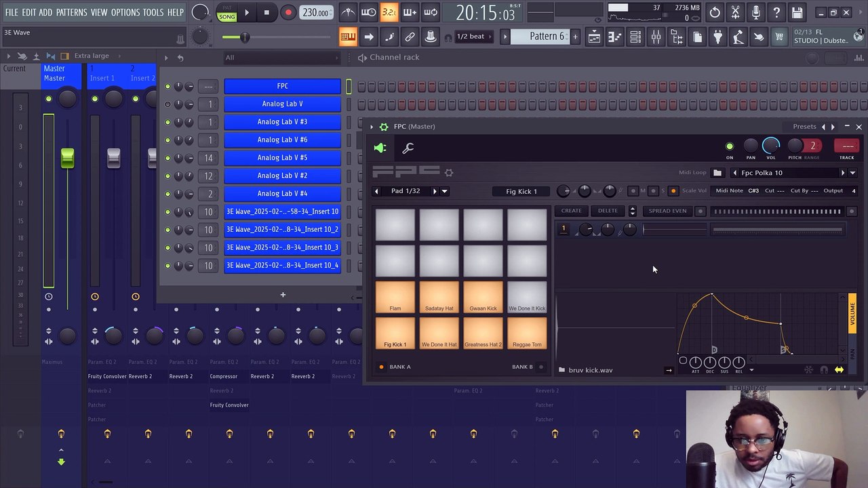Toggle typing keyboard to piano icon
Screen dimensions: 868x488
click(x=348, y=37)
